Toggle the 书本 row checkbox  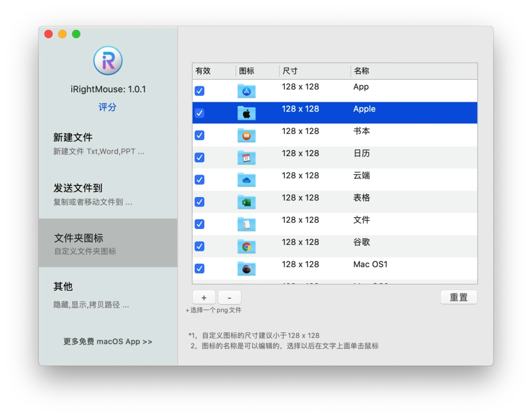199,135
